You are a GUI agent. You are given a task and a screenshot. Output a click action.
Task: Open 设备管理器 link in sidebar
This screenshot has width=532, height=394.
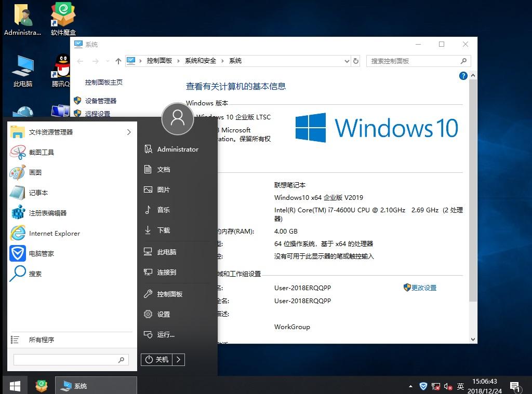point(101,101)
